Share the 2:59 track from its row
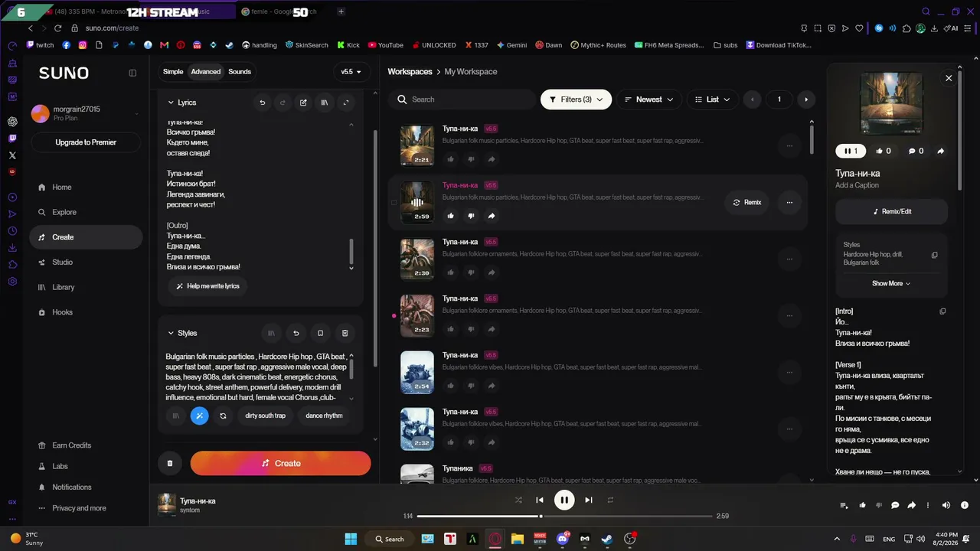This screenshot has width=980, height=551. (492, 216)
